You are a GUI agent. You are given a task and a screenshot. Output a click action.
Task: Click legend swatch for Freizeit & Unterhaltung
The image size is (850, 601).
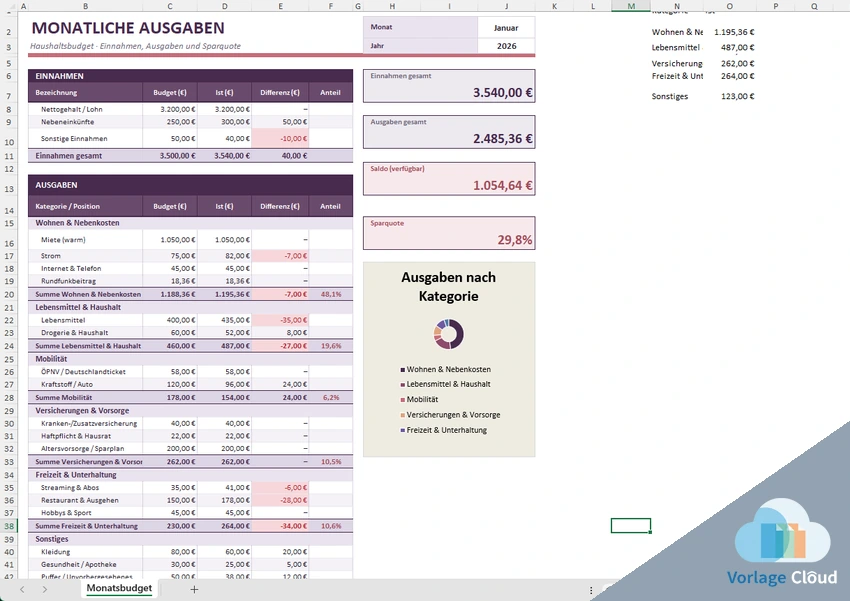(402, 430)
